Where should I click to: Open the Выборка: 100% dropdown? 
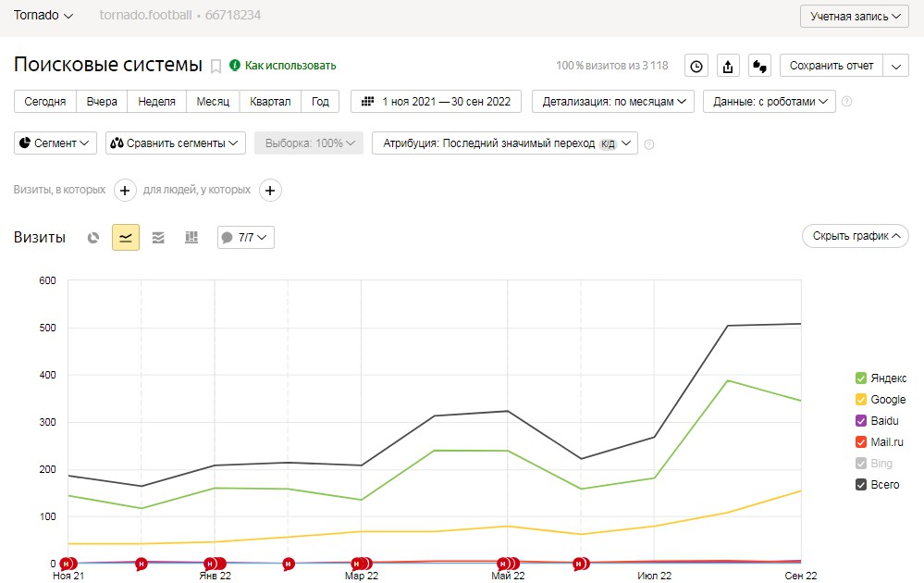click(309, 143)
